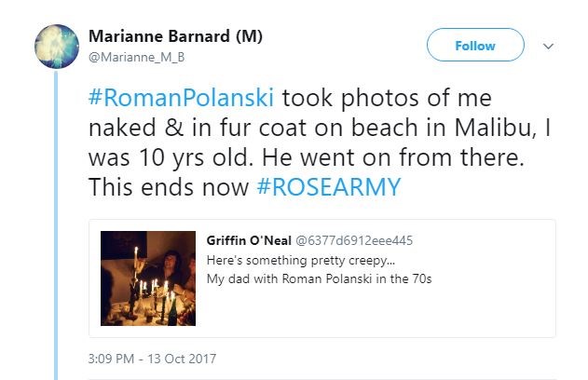Viewport: 588px width, 380px height.
Task: Open the candlelit dinner photo thumbnail
Action: (148, 278)
